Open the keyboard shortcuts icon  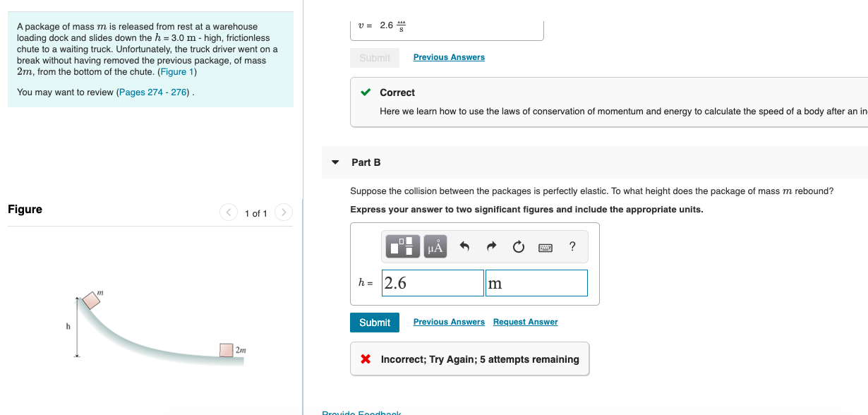coord(545,246)
